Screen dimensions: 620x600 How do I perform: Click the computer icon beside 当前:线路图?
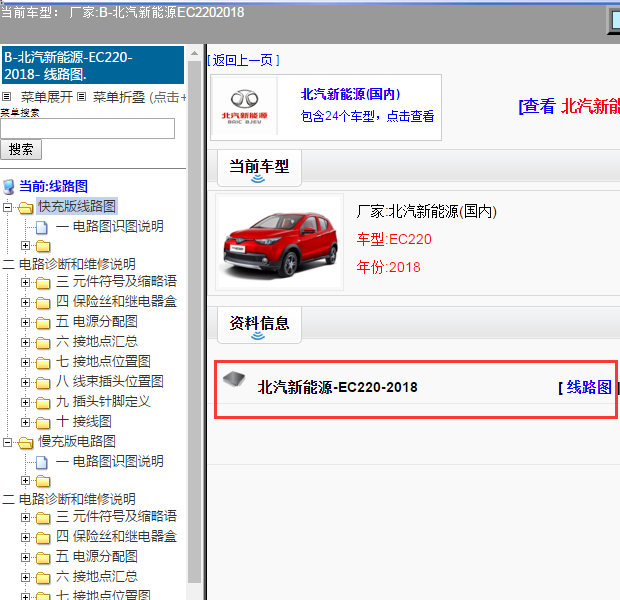point(9,187)
